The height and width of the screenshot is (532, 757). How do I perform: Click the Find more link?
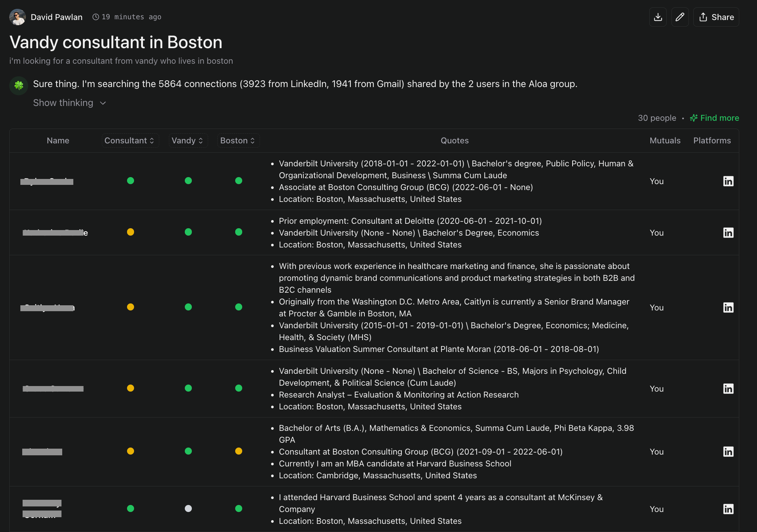coord(714,118)
